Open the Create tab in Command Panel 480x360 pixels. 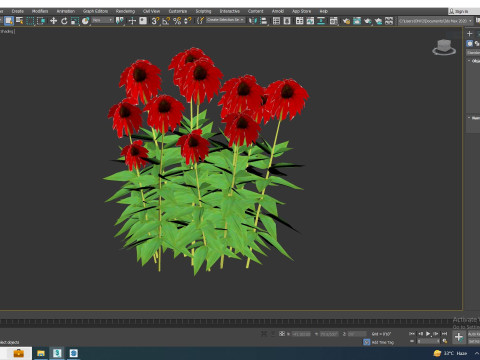[470, 33]
